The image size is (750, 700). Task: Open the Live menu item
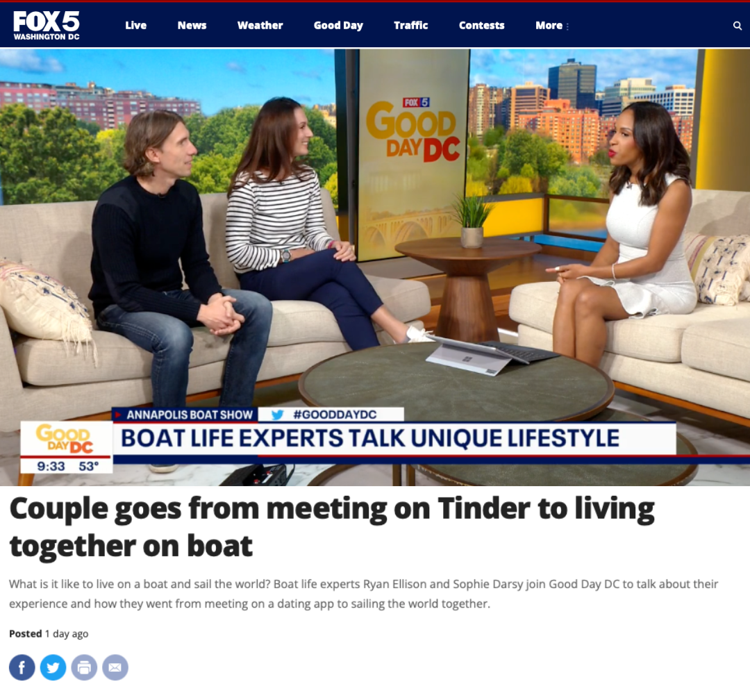[x=136, y=26]
